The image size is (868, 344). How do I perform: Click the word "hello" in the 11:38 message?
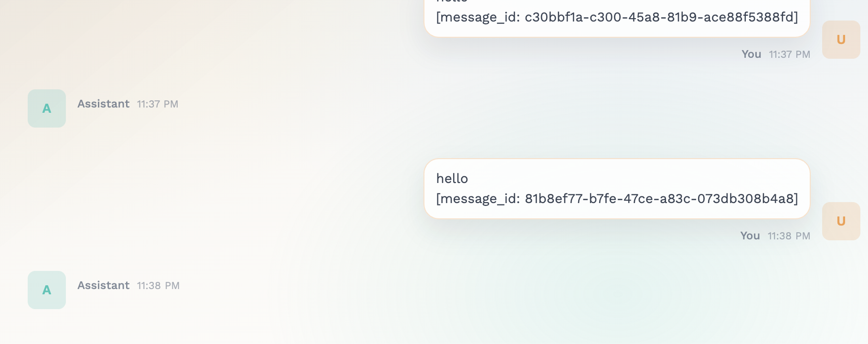[x=452, y=179]
